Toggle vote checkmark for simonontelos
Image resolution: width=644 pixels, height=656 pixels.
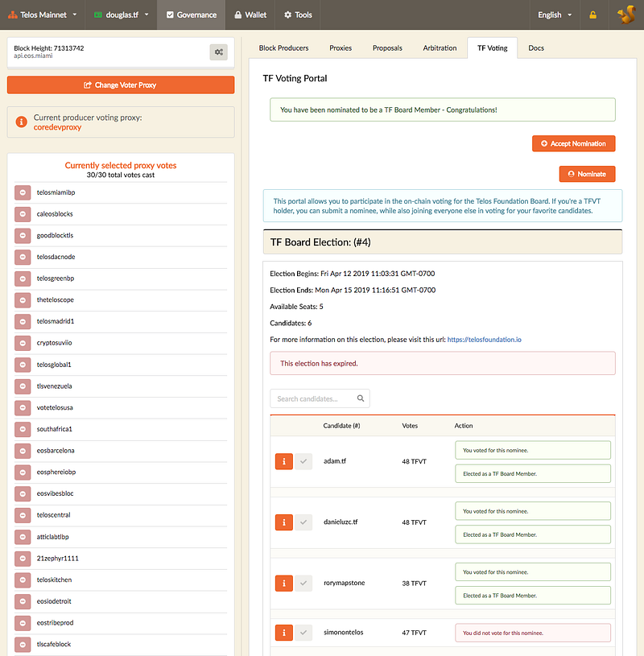point(303,633)
